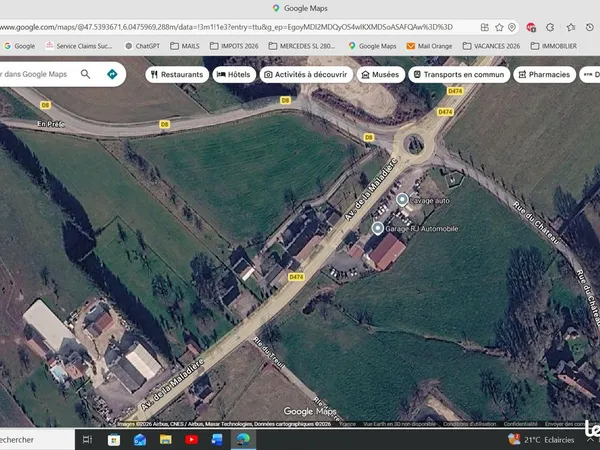The image size is (600, 450).
Task: Open browser history clock icon
Action: [590, 27]
